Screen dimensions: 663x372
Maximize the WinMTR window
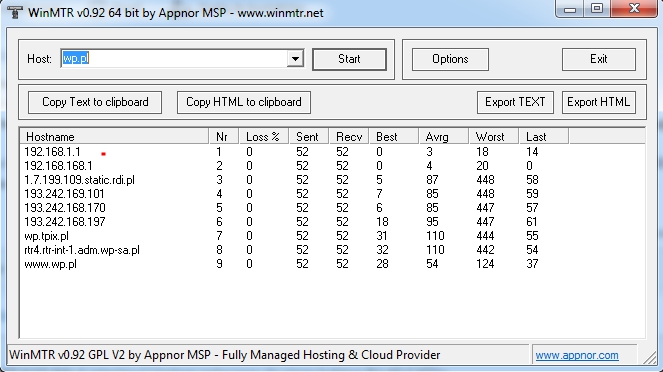click(597, 8)
